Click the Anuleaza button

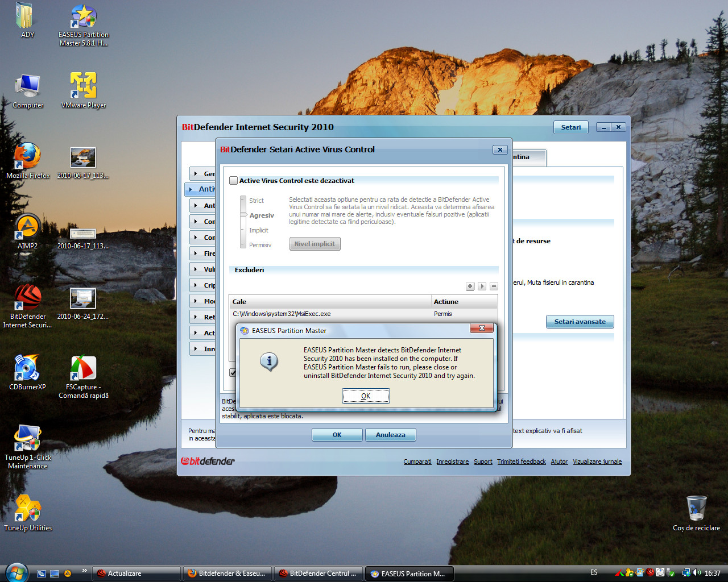(x=390, y=435)
